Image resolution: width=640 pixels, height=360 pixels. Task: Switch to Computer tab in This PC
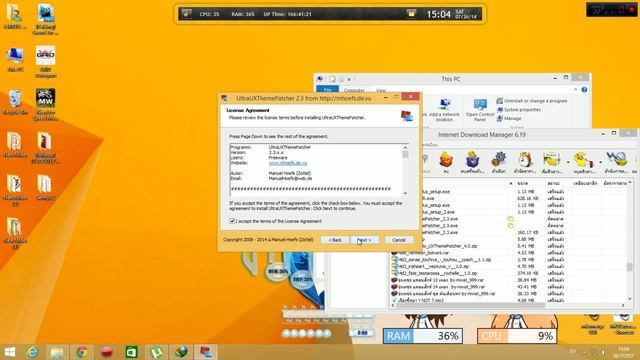coord(354,90)
